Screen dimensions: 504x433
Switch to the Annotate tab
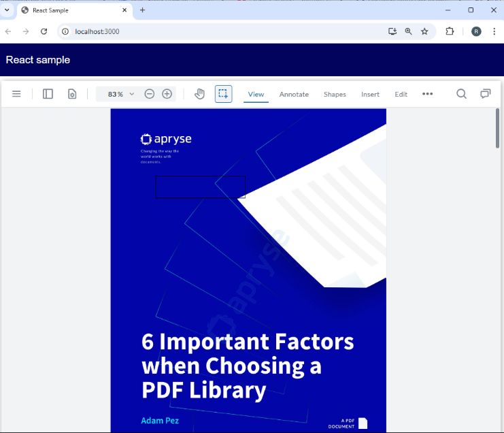tap(294, 94)
